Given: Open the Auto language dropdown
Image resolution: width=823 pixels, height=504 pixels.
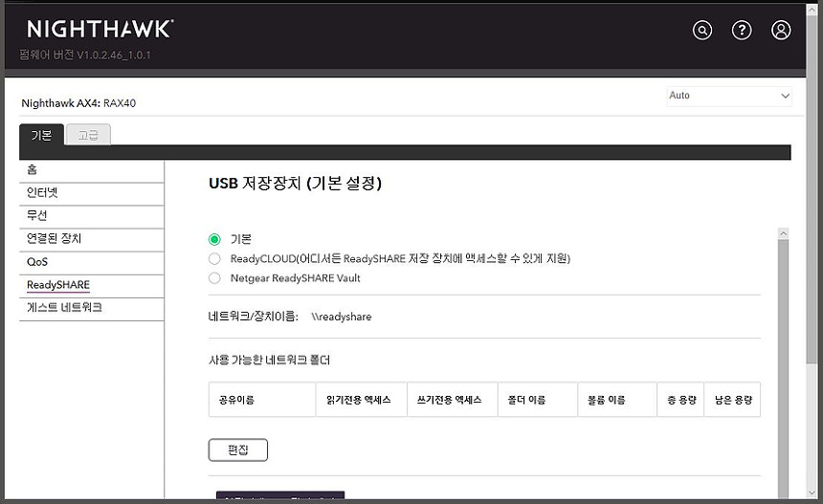Looking at the screenshot, I should (x=729, y=96).
